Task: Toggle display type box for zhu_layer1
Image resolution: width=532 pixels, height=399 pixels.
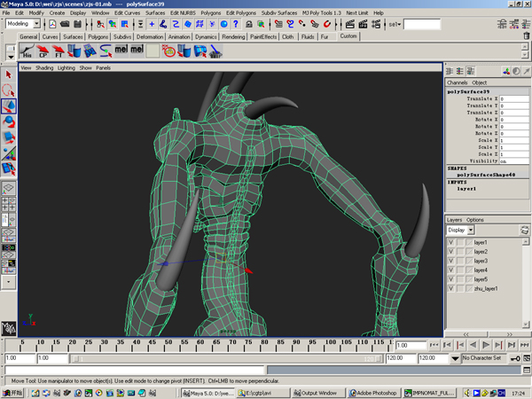Action: tap(460, 288)
